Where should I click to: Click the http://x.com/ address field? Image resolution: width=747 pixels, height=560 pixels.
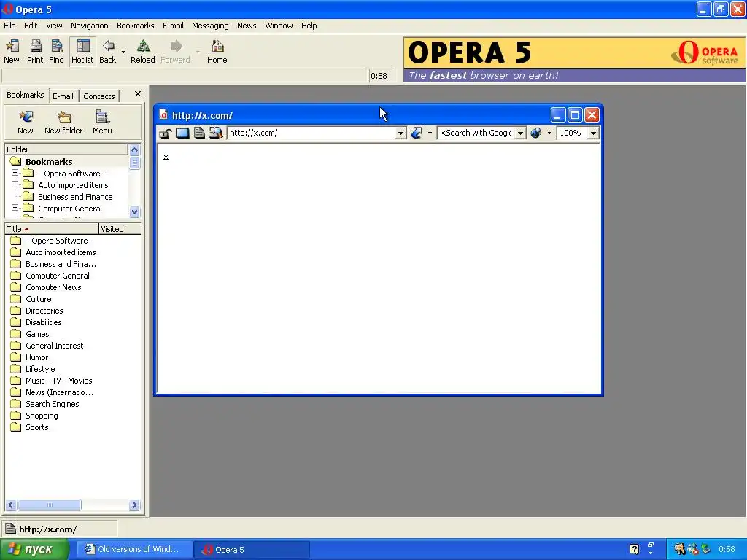311,133
